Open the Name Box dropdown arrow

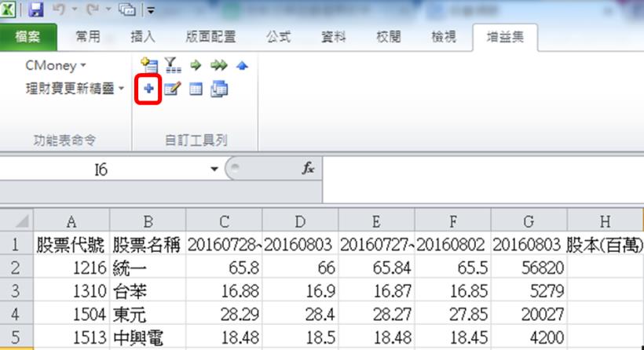(x=214, y=169)
